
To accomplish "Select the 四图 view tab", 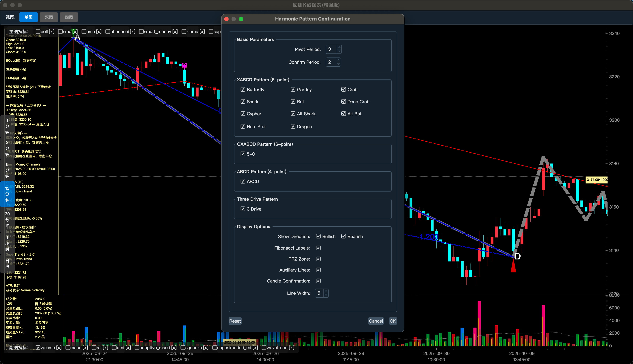I will coord(69,17).
